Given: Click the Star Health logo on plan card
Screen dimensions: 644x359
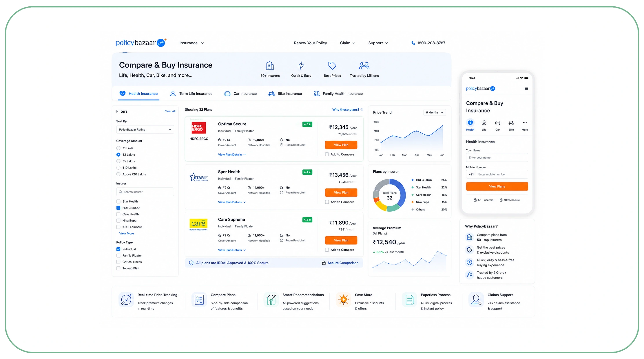Looking at the screenshot, I should pos(199,177).
